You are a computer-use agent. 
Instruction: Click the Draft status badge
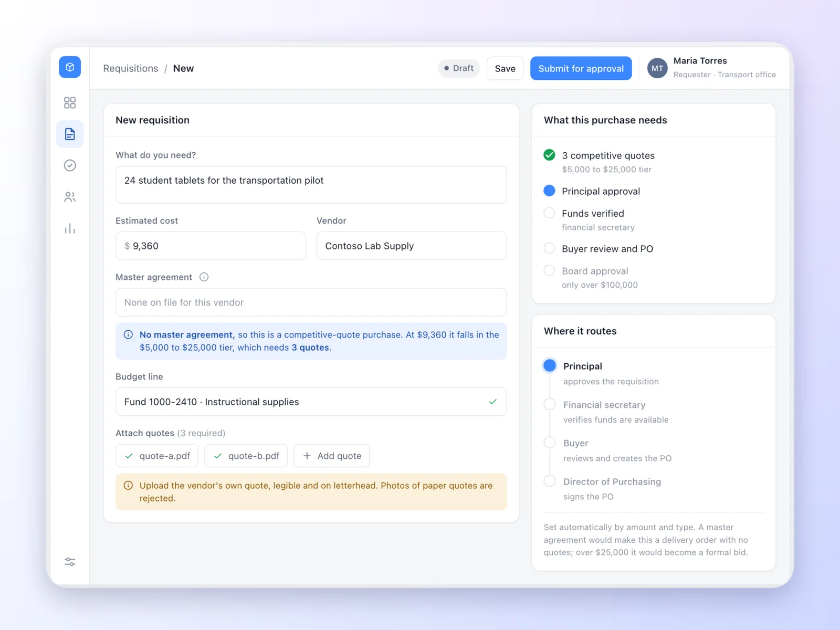(x=459, y=68)
